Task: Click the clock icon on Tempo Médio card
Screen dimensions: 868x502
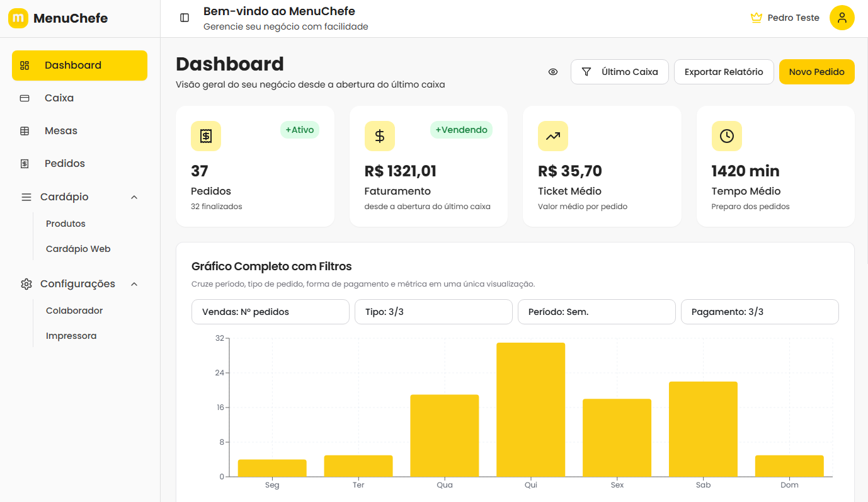Action: (727, 136)
